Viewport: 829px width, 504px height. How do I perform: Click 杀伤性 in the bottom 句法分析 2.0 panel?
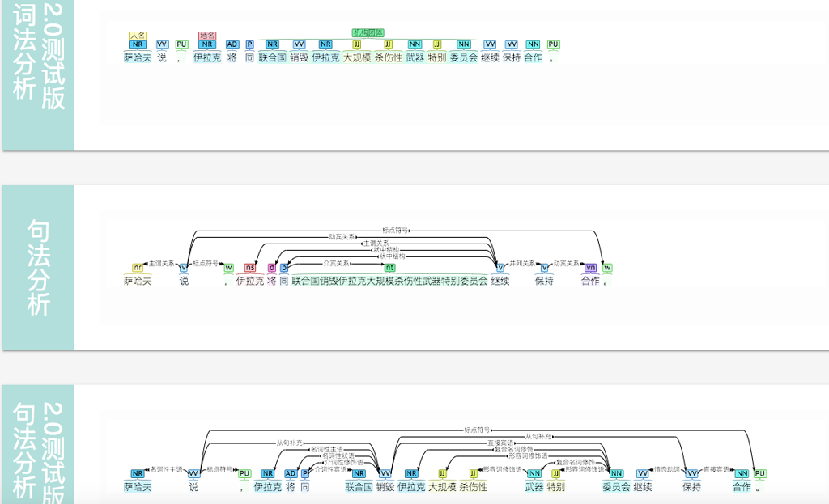[473, 486]
